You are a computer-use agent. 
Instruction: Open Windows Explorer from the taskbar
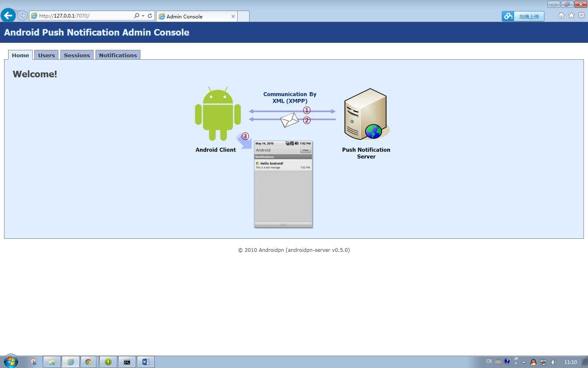[52, 362]
